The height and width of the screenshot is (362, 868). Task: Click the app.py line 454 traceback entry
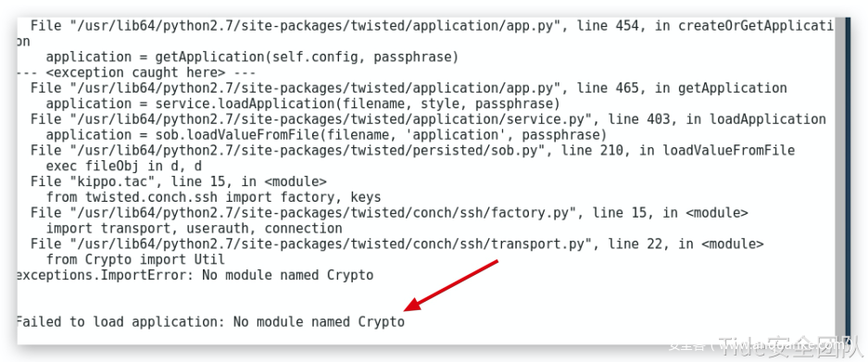tap(425, 33)
